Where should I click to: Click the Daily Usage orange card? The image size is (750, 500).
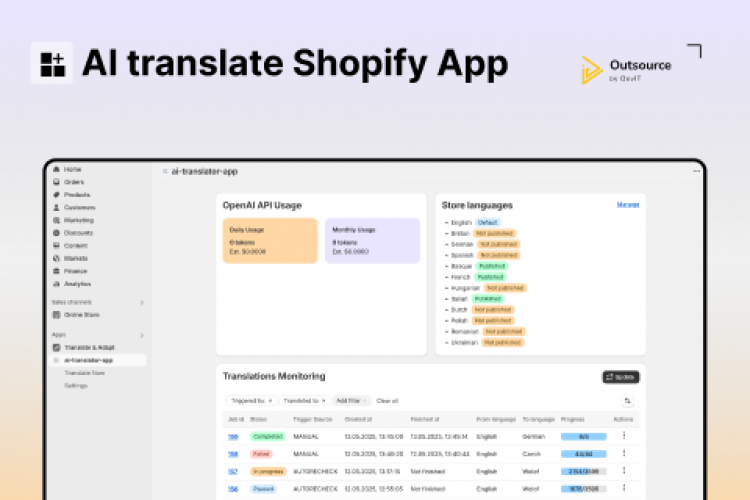(270, 241)
